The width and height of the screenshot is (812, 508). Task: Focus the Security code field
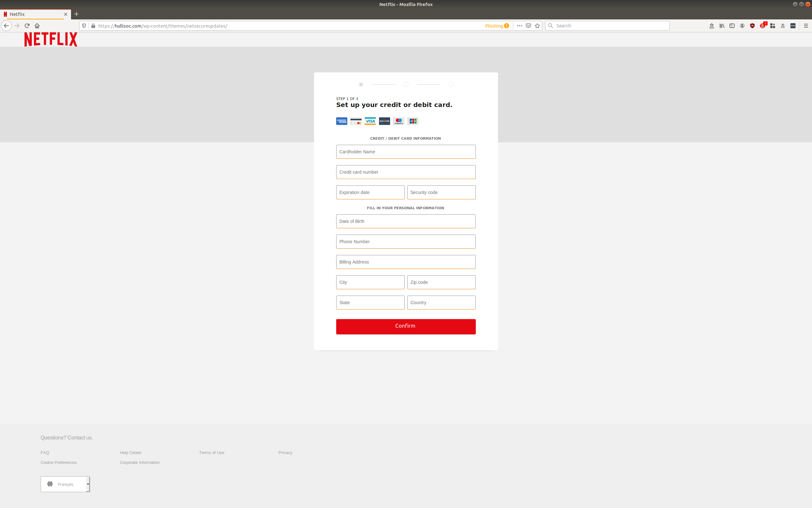click(x=441, y=192)
